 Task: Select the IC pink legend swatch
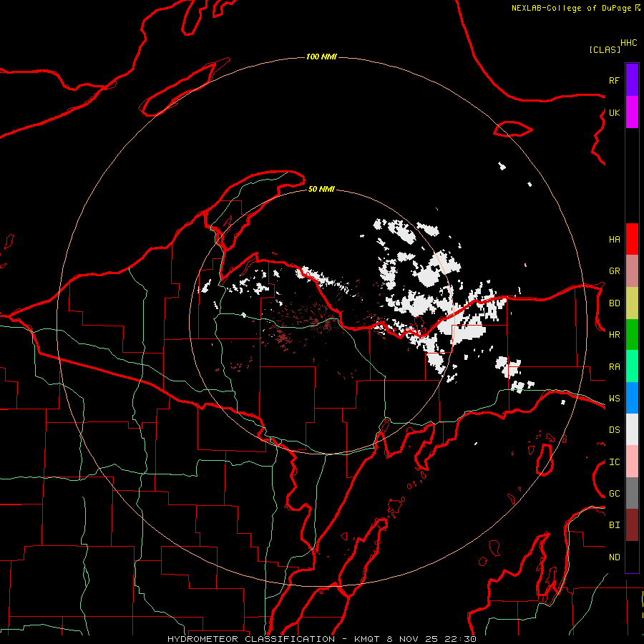click(x=632, y=462)
